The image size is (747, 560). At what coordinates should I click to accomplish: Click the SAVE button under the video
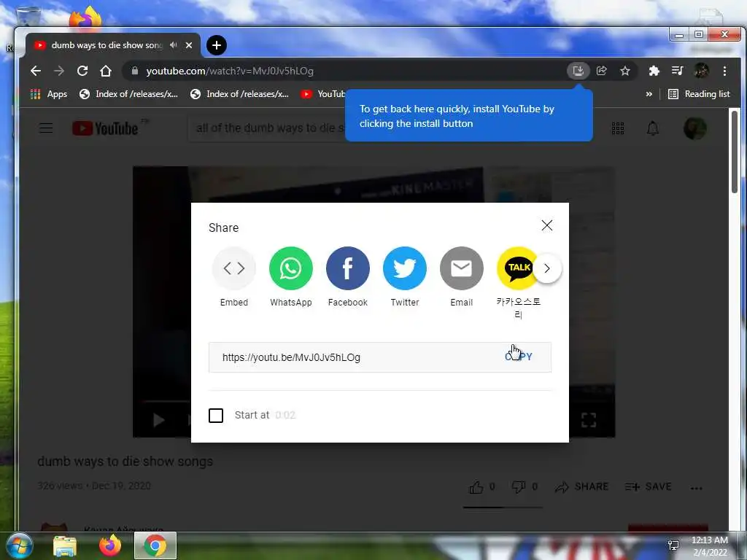(648, 486)
